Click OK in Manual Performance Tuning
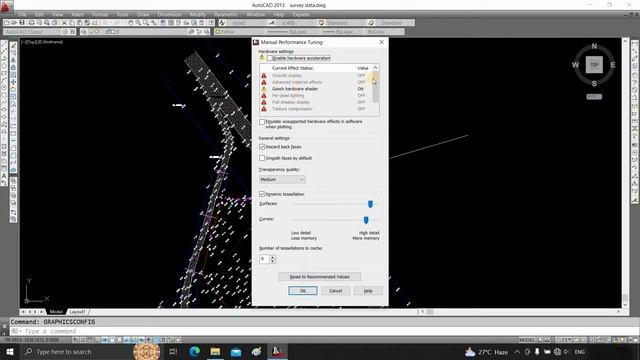640x360 pixels. click(302, 291)
